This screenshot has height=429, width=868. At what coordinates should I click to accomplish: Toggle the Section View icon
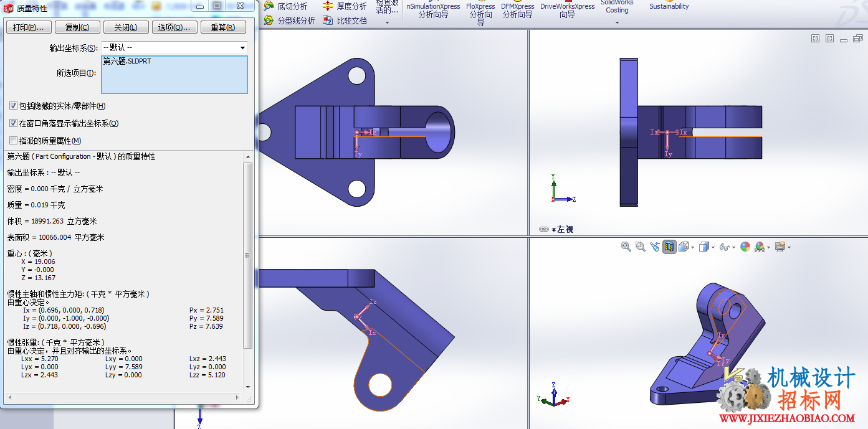[669, 247]
